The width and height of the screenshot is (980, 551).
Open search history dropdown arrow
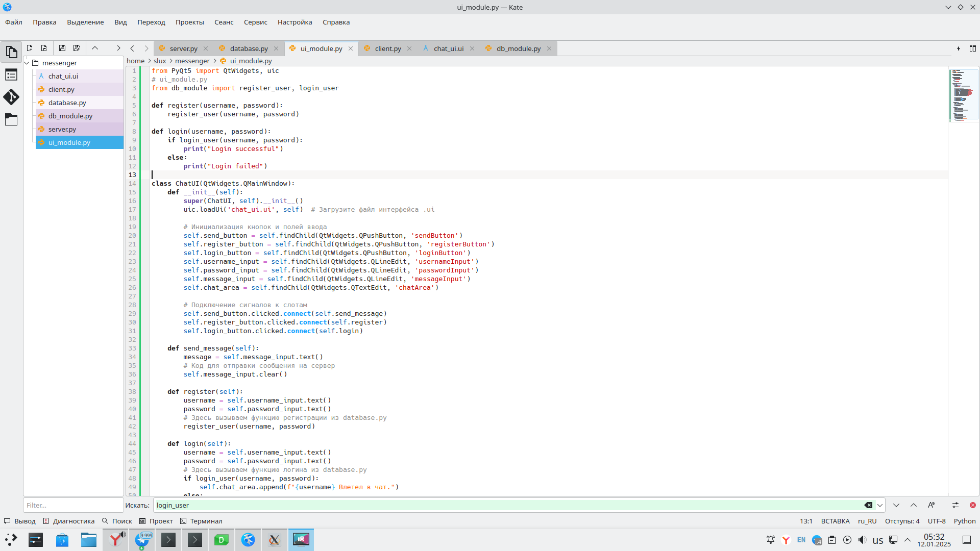coord(880,505)
